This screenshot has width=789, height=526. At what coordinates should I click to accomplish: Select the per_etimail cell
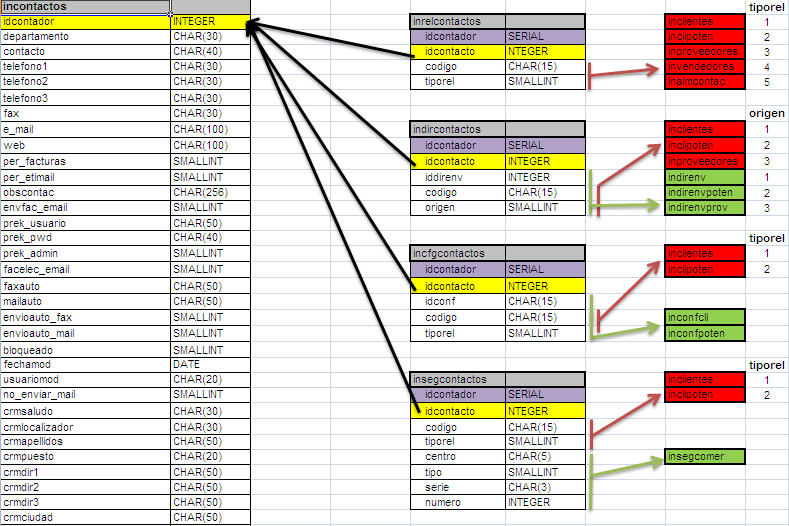click(x=85, y=178)
